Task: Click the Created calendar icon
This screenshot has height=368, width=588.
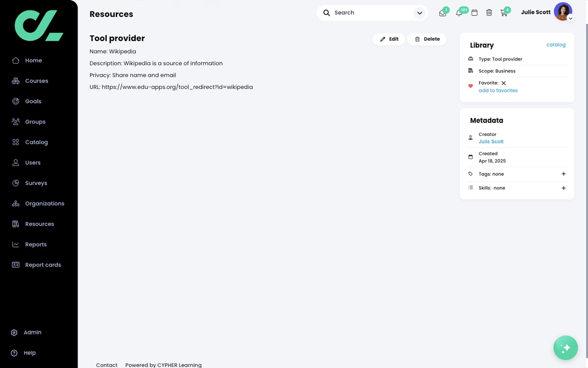Action: click(470, 157)
